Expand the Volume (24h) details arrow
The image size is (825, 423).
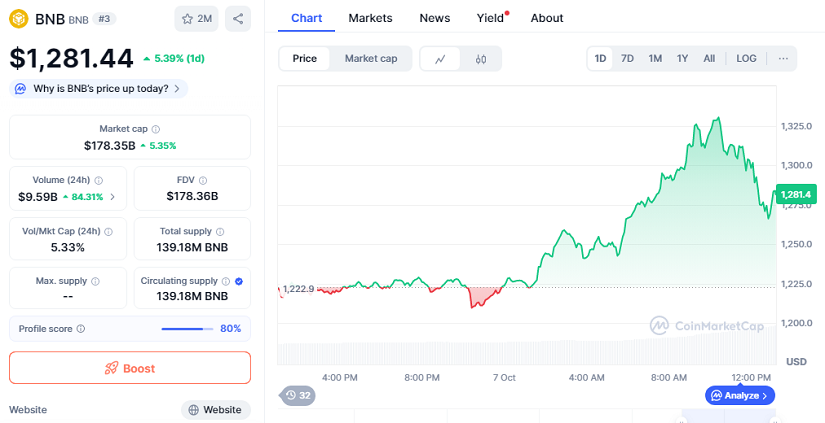pos(112,197)
